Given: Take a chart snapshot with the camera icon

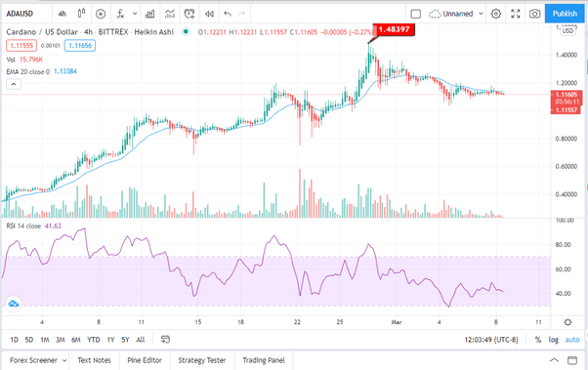Looking at the screenshot, I should [534, 14].
